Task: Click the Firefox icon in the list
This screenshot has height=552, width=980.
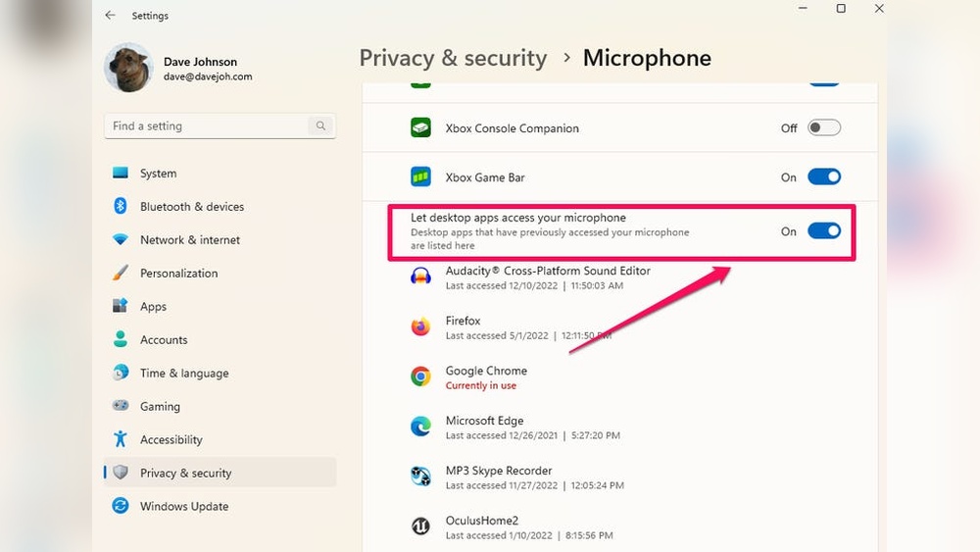Action: coord(420,326)
